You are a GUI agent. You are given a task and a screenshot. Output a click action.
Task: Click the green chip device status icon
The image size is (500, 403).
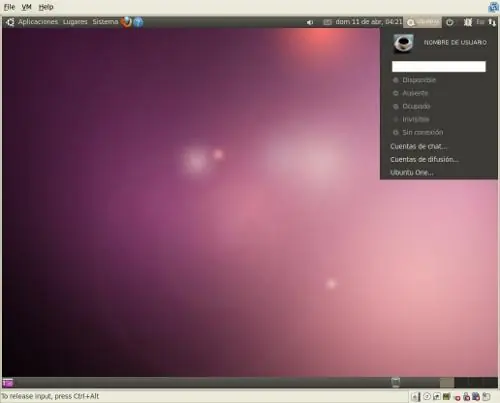click(447, 396)
